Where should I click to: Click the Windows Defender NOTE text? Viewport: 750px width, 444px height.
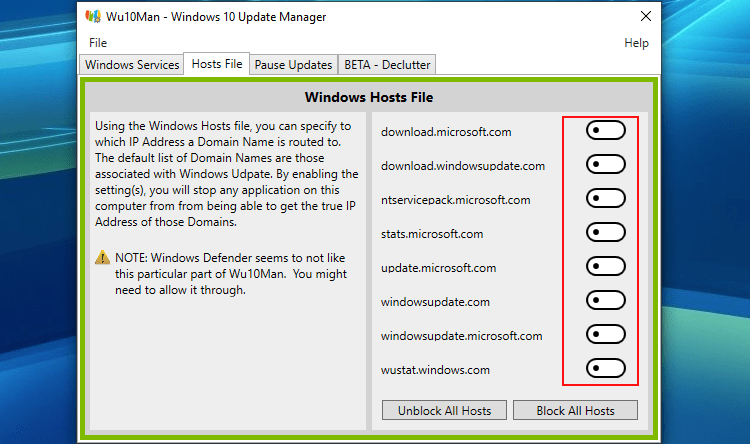pos(231,274)
